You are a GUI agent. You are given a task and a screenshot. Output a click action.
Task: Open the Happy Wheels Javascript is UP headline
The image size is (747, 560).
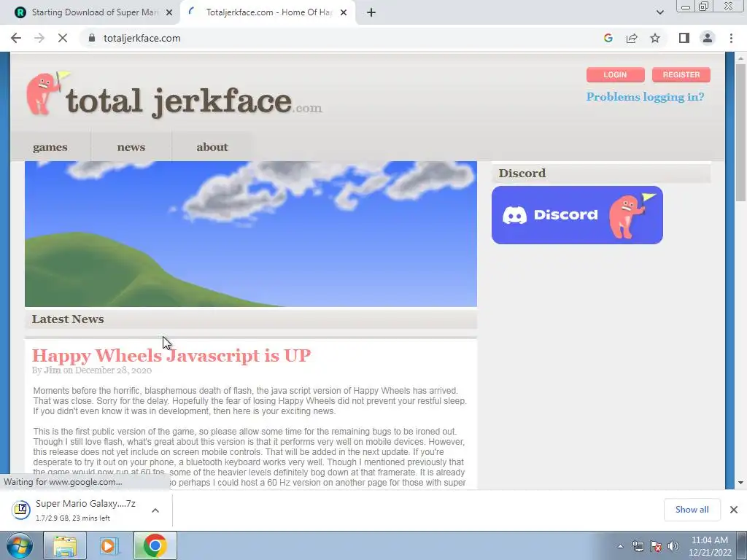tap(171, 355)
